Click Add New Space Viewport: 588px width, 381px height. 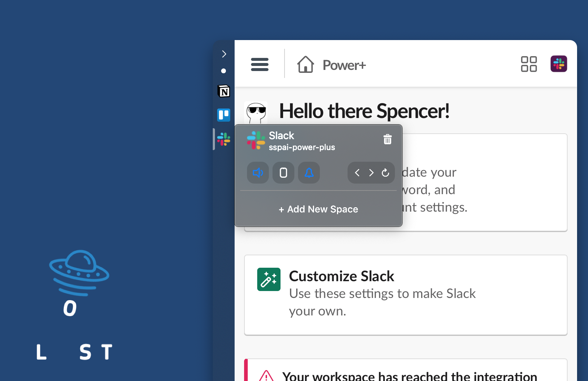click(318, 209)
